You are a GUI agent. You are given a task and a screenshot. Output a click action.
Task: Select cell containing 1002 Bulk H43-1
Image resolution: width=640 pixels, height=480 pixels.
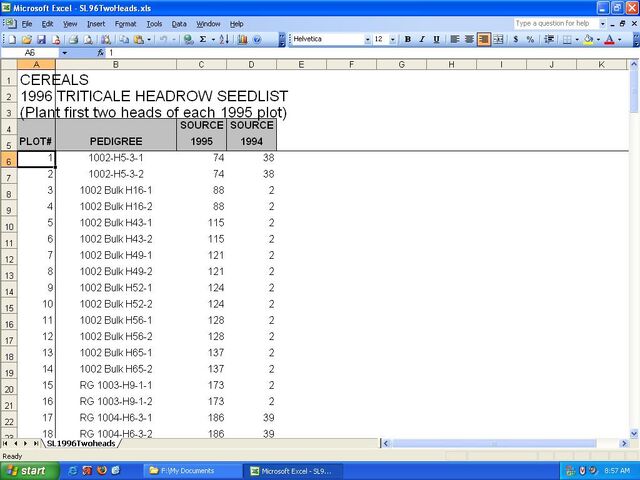(116, 223)
